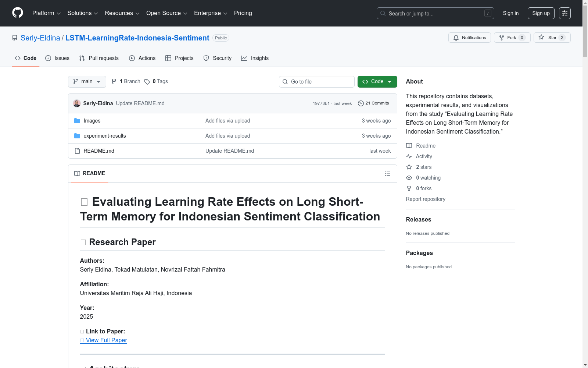Click 'Add files via upload' in Images row
588x368 pixels.
[x=228, y=121]
